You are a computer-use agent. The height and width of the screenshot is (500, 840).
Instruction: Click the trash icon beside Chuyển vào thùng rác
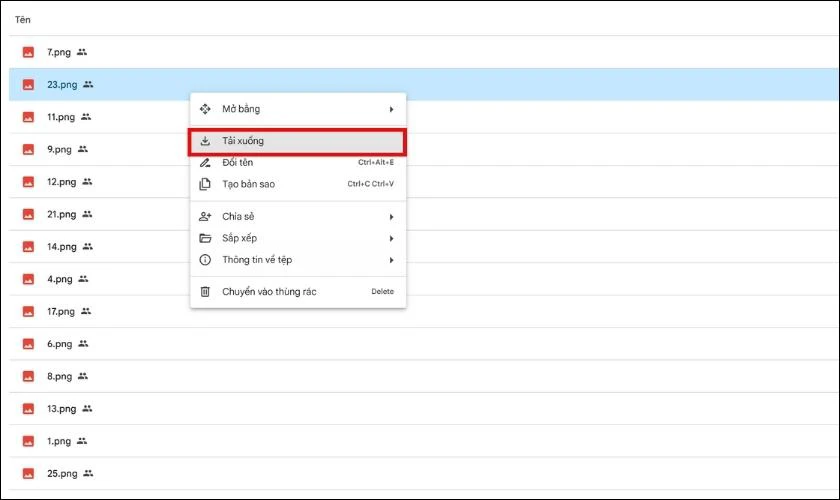205,291
